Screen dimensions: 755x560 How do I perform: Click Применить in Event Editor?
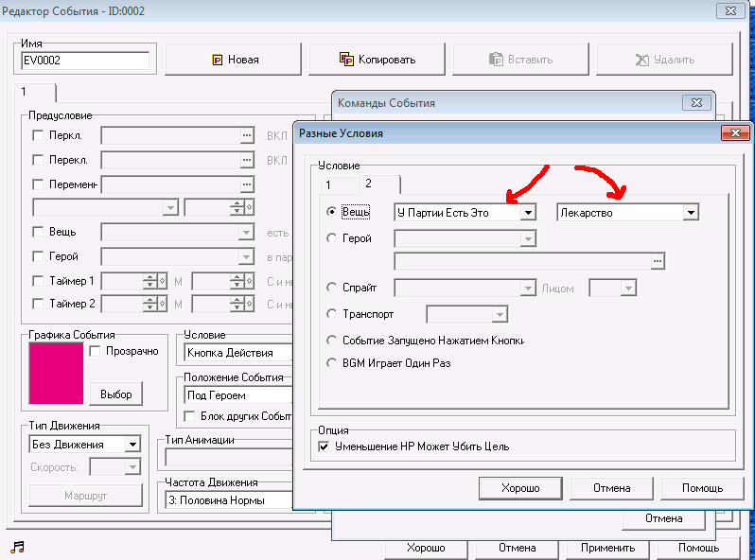tap(607, 548)
